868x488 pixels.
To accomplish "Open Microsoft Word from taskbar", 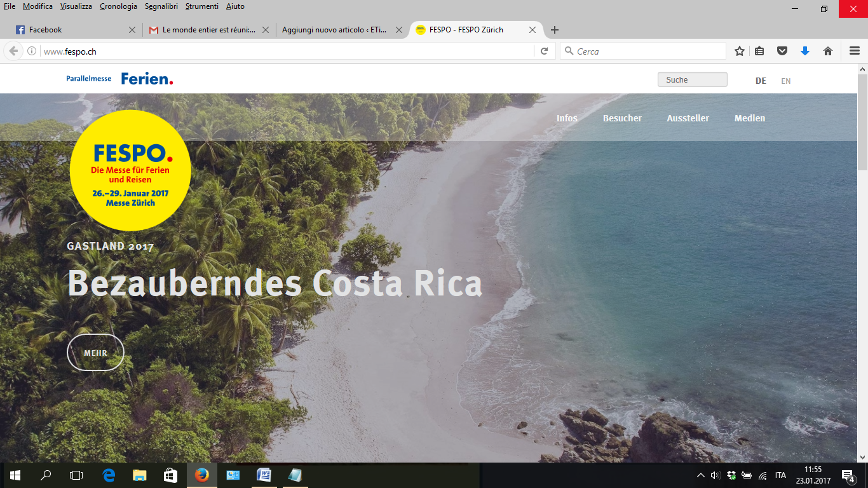I will point(264,475).
